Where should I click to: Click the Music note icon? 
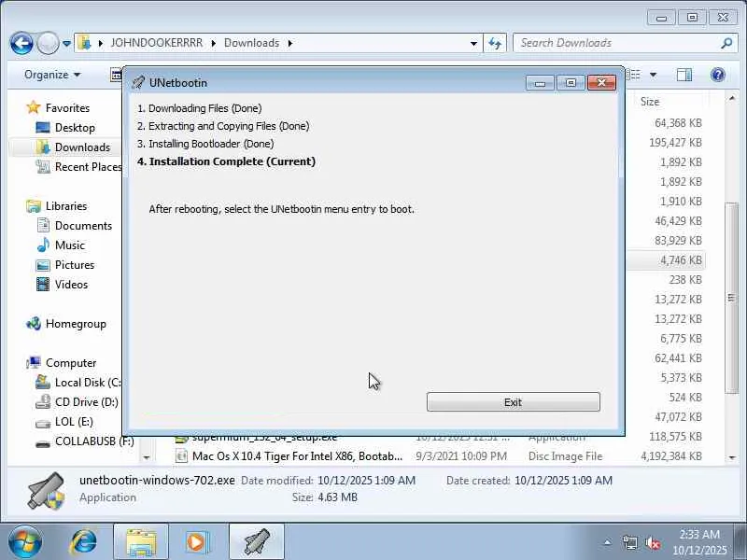pyautogui.click(x=43, y=245)
